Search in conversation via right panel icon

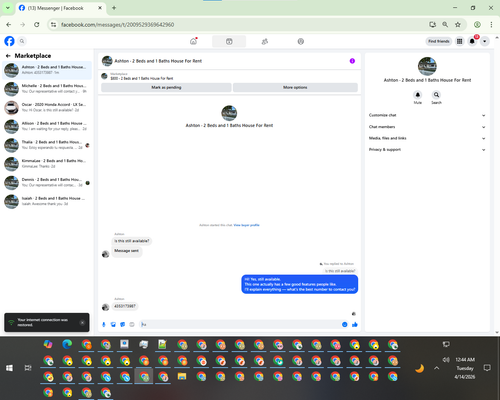click(x=436, y=95)
